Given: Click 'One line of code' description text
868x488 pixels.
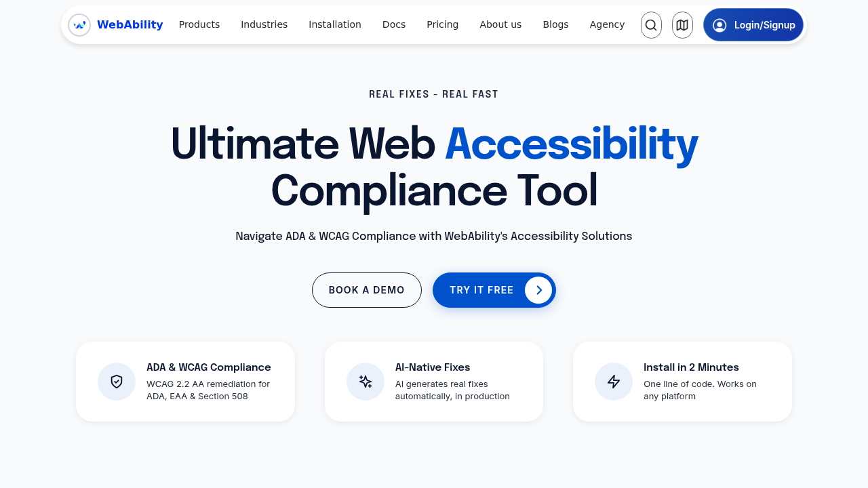Looking at the screenshot, I should coord(700,390).
